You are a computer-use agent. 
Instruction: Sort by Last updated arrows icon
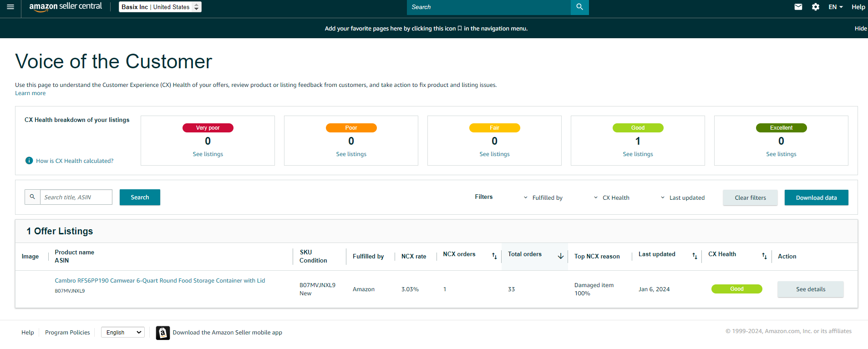click(695, 256)
